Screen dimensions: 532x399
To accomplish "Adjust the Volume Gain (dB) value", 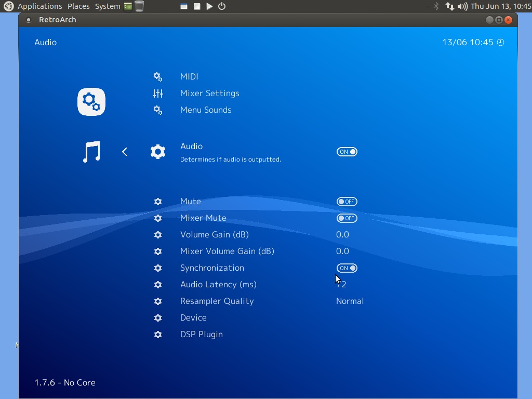I will 342,235.
